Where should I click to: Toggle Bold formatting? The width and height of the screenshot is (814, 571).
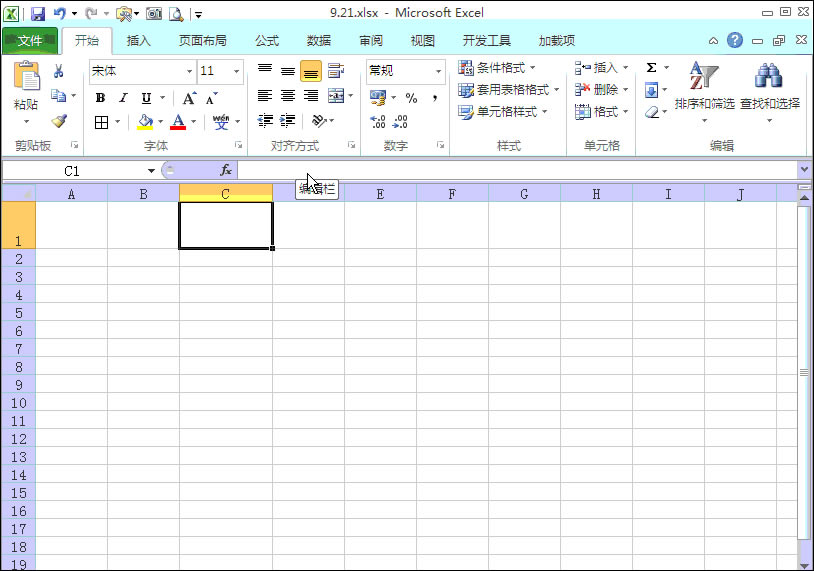(101, 98)
